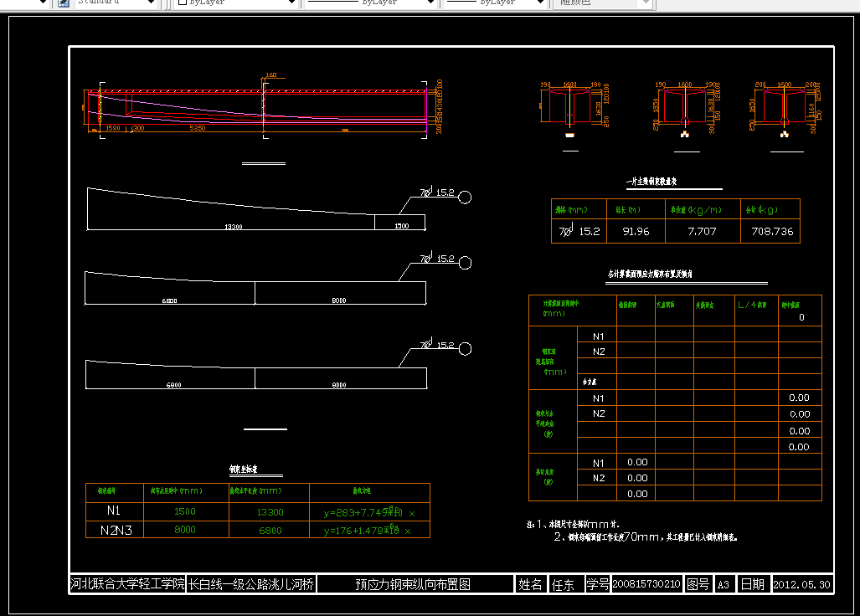Click (mm) header of section table

point(554,314)
